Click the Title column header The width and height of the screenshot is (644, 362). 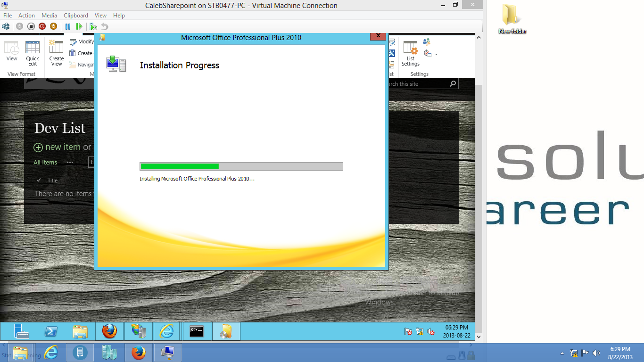pos(52,181)
